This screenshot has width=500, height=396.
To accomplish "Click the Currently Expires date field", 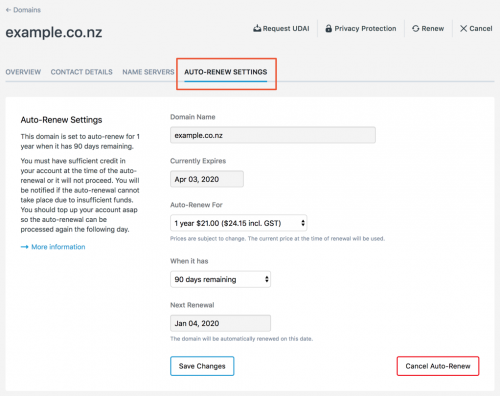I will (x=207, y=179).
